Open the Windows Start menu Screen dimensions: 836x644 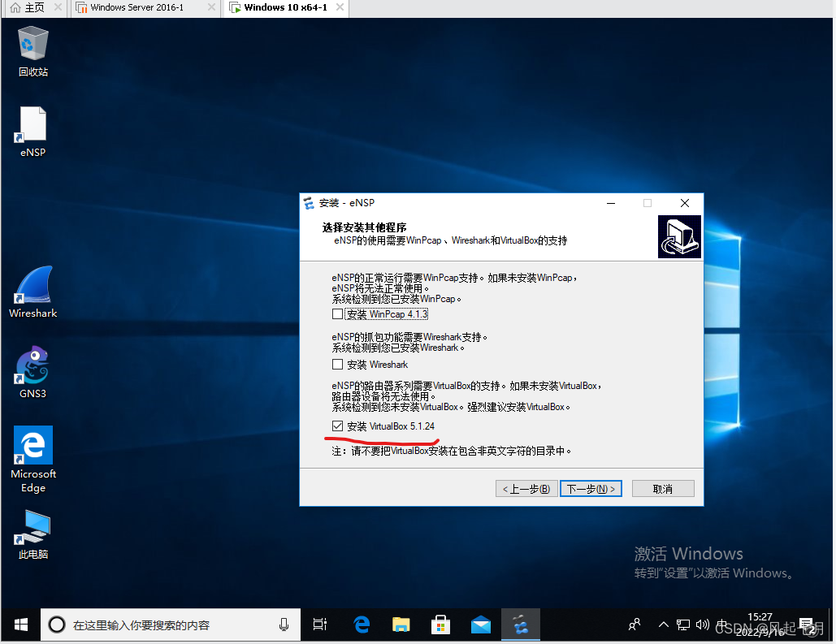pos(21,625)
